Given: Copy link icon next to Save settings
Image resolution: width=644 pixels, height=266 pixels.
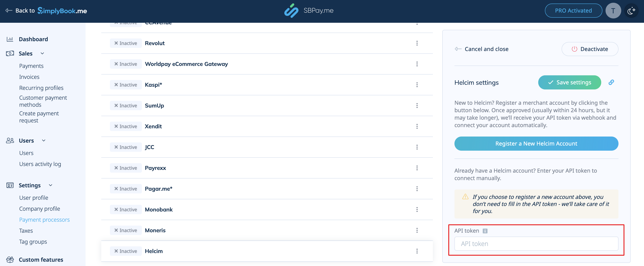Looking at the screenshot, I should 611,82.
